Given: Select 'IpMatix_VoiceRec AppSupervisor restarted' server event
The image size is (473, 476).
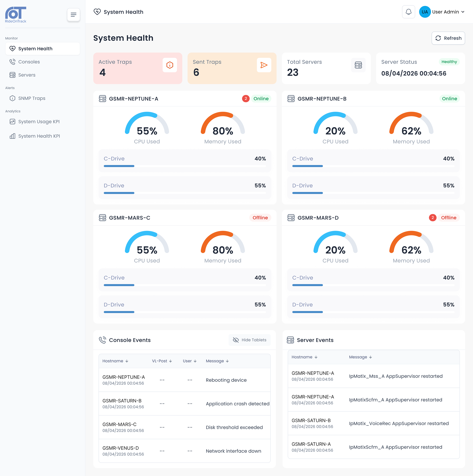Looking at the screenshot, I should [x=399, y=424].
